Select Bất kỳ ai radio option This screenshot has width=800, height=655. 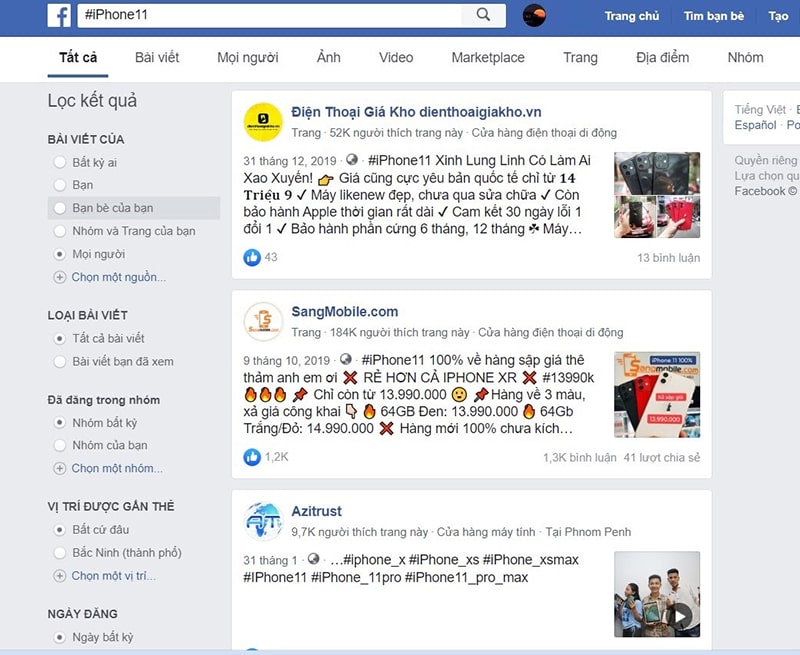tap(60, 162)
